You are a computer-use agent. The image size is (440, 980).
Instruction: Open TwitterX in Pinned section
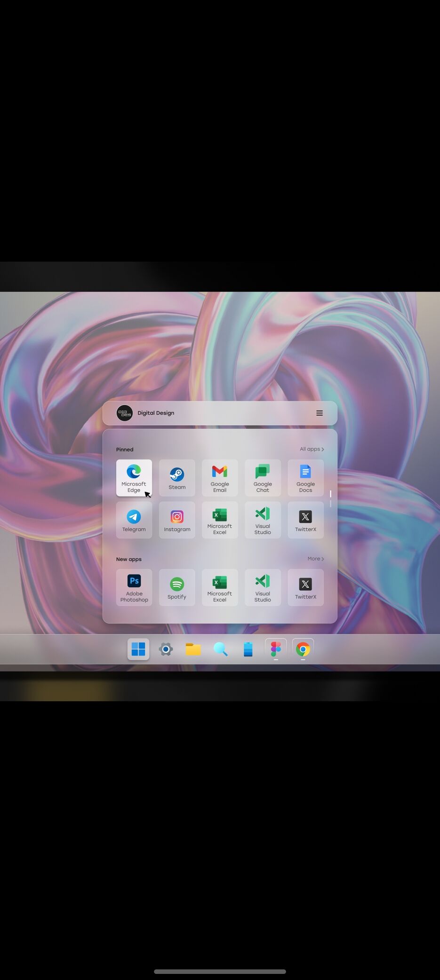[x=305, y=520]
